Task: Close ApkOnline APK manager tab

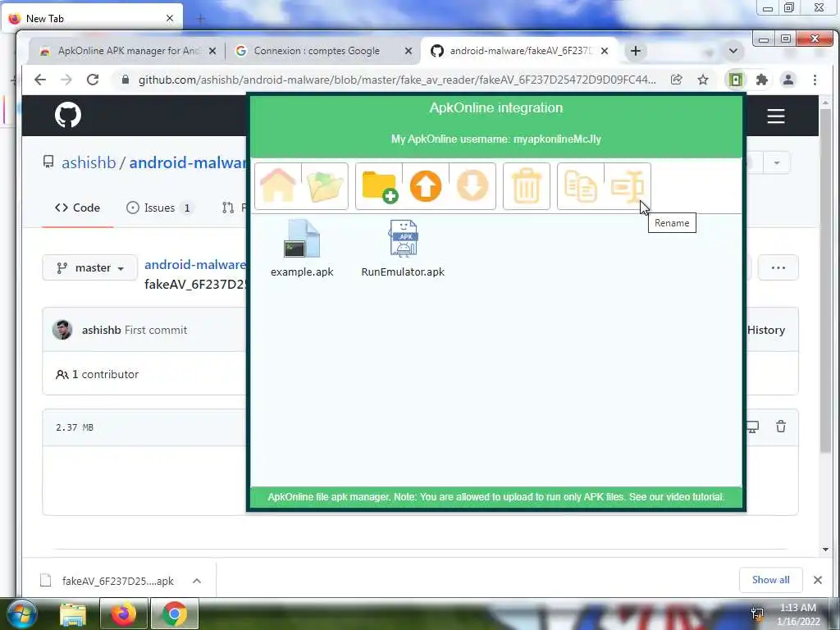Action: click(212, 51)
